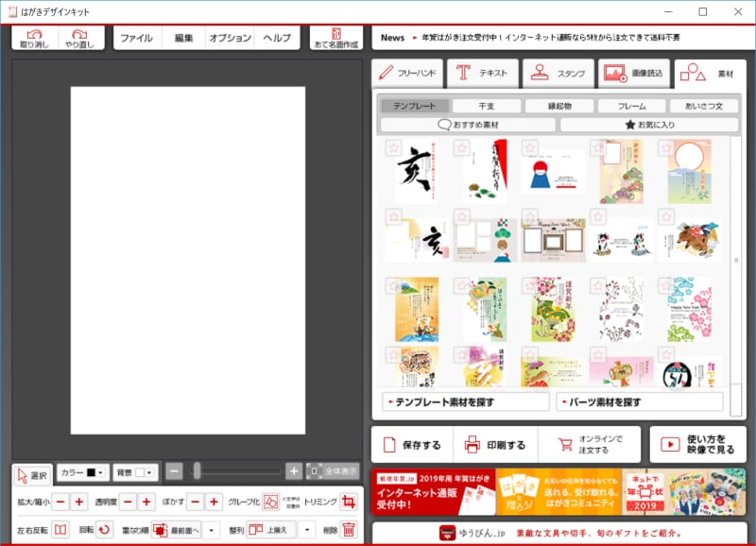Open the テキスト text tool
The width and height of the screenshot is (756, 546).
click(484, 72)
